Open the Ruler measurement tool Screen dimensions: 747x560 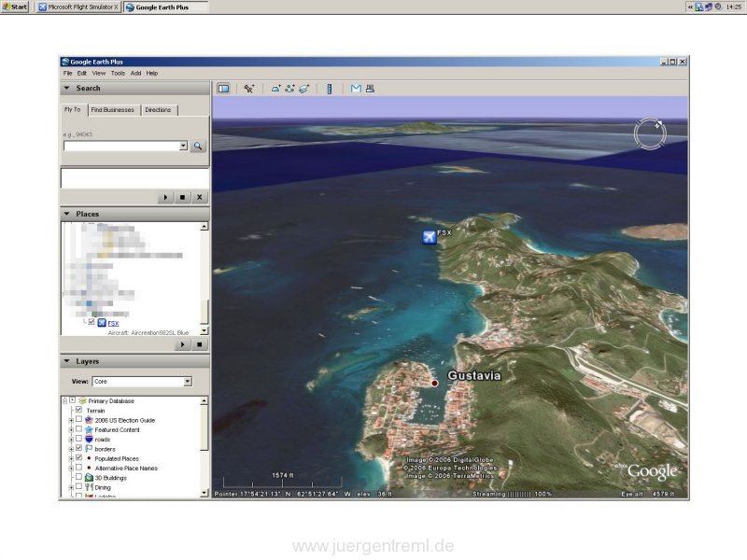click(330, 89)
